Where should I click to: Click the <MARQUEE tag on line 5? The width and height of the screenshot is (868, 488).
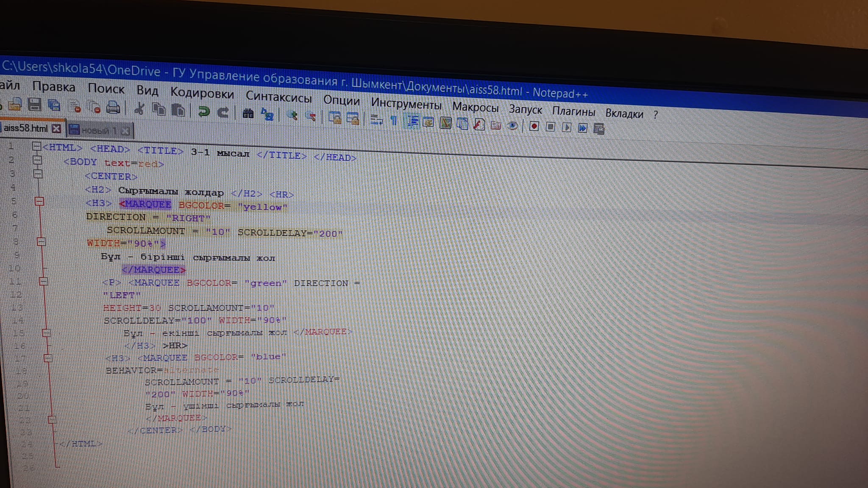coord(145,204)
